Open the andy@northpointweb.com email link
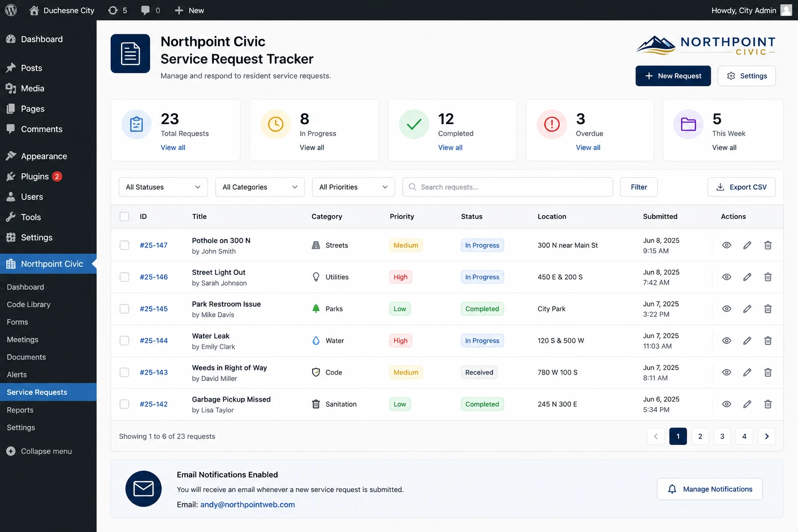 247,505
